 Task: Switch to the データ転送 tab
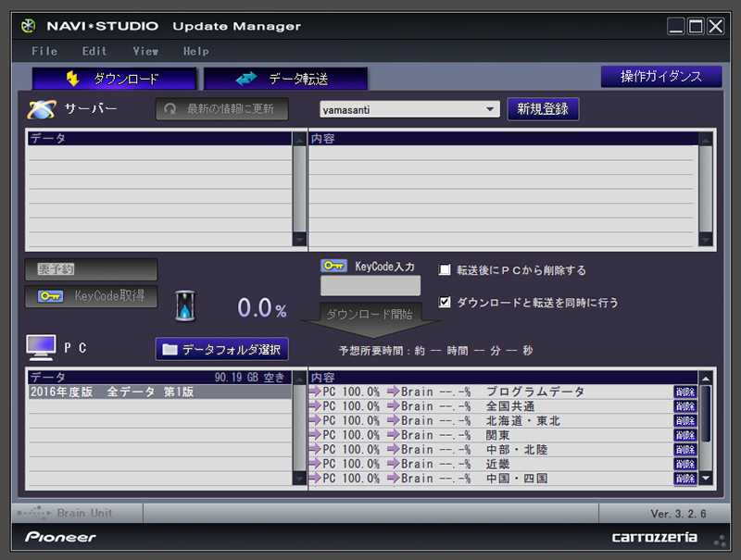(x=285, y=79)
